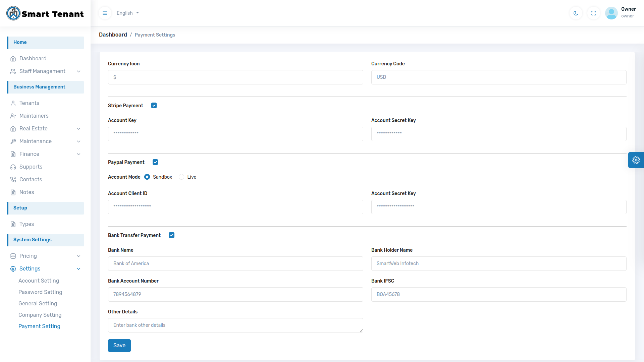Screen dimensions: 644x362
Task: Click the Dashboard breadcrumb link
Action: coord(113,35)
